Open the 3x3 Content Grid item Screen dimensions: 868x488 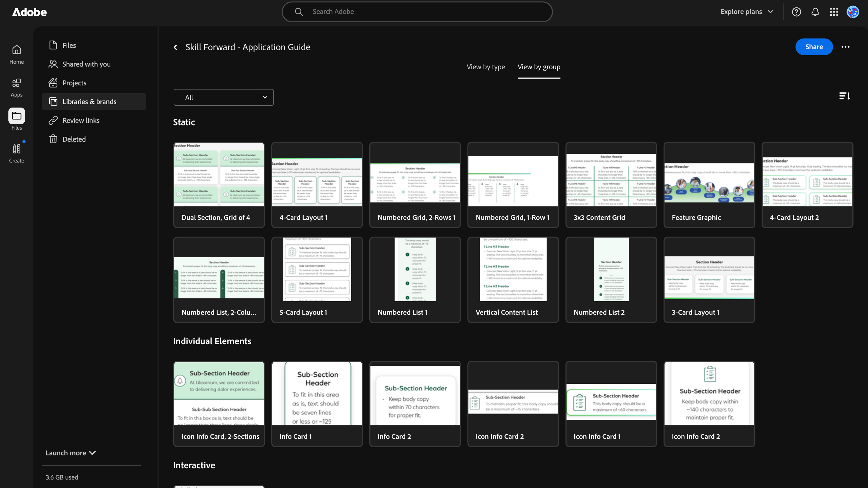pyautogui.click(x=611, y=185)
